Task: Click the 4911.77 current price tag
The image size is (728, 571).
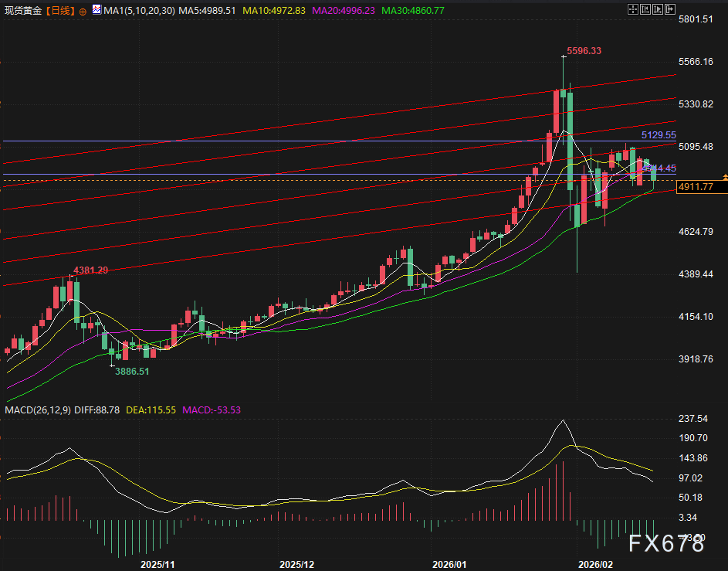Action: coord(697,187)
